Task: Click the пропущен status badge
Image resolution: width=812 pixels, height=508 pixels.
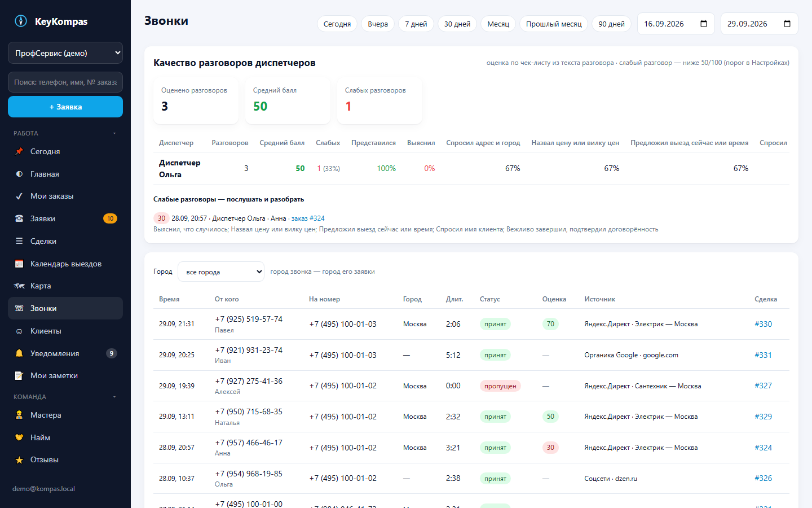Action: [500, 386]
